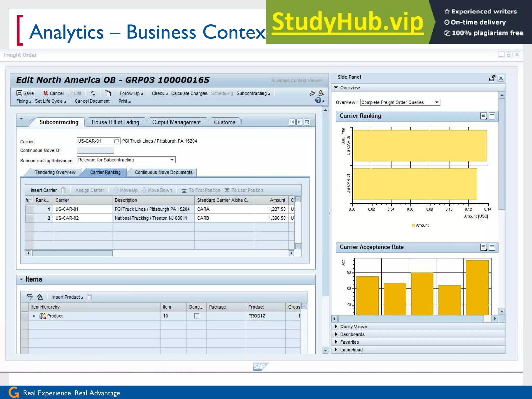The width and height of the screenshot is (532, 399).
Task: Open the Subcontracting Relevance dropdown
Action: tap(172, 160)
